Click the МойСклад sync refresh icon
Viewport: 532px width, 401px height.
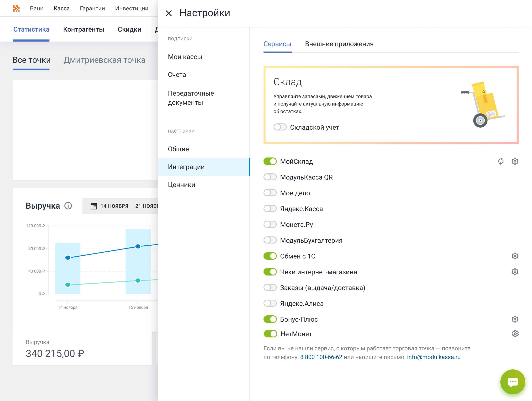(x=501, y=161)
